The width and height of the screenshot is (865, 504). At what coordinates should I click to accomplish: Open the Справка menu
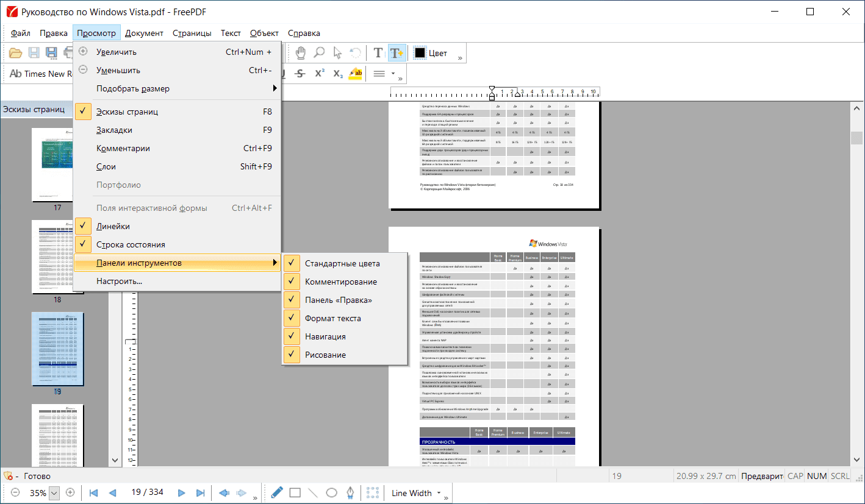[304, 33]
